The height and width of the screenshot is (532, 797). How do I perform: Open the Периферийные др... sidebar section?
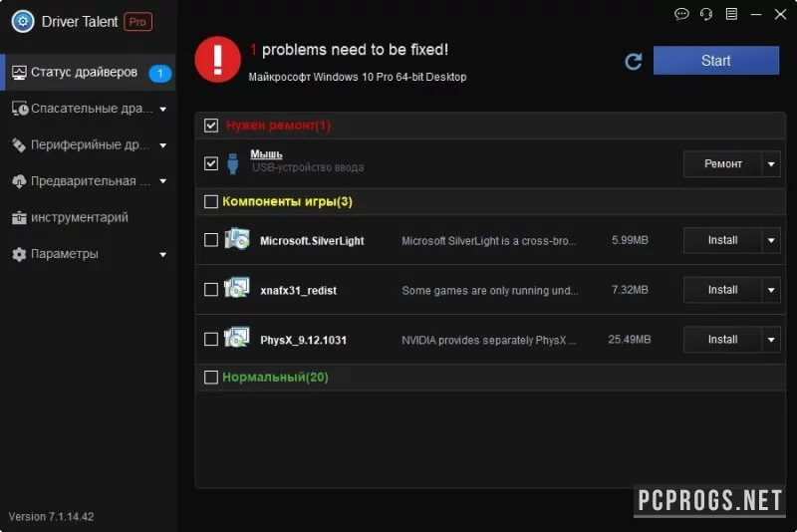[x=89, y=144]
